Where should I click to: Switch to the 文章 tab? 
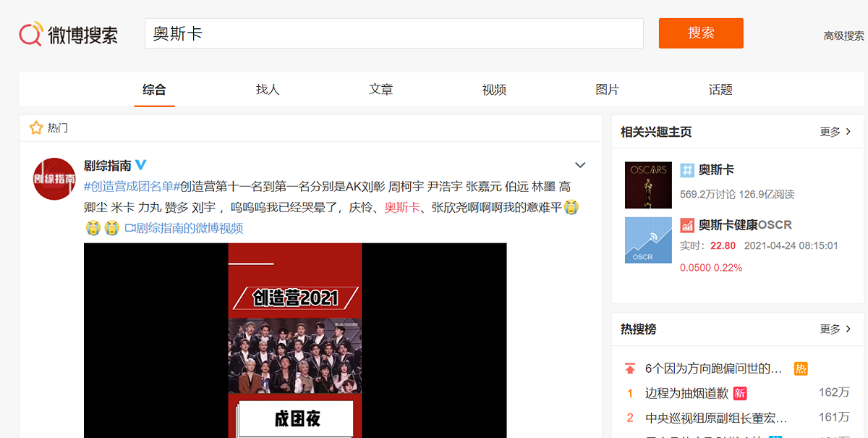(381, 89)
